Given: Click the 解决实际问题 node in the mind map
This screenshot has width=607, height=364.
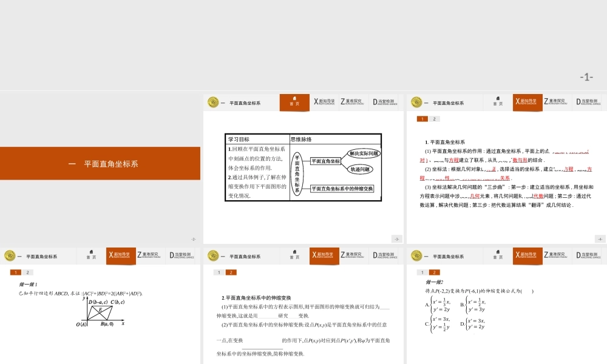Looking at the screenshot, I should (364, 154).
